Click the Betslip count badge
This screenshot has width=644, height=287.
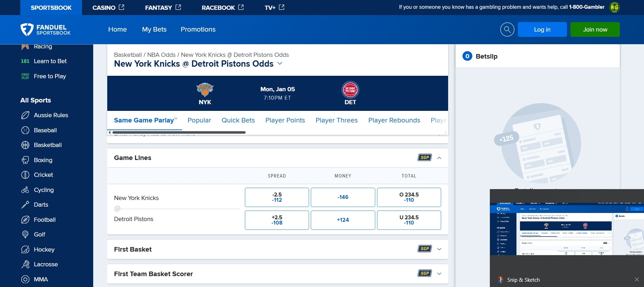(467, 56)
